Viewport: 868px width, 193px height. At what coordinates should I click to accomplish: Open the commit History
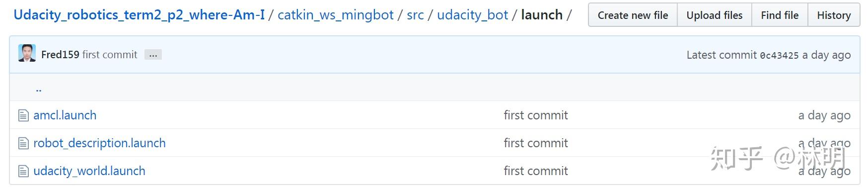[x=834, y=15]
